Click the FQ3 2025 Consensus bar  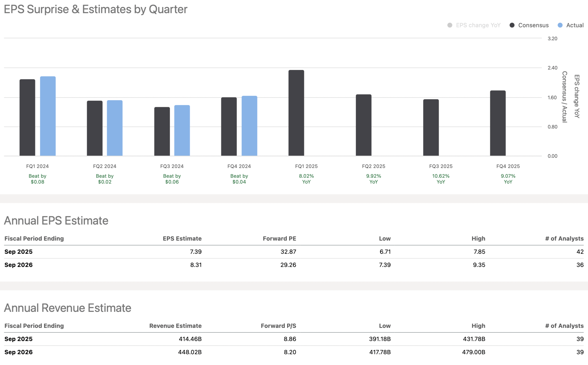coord(431,128)
